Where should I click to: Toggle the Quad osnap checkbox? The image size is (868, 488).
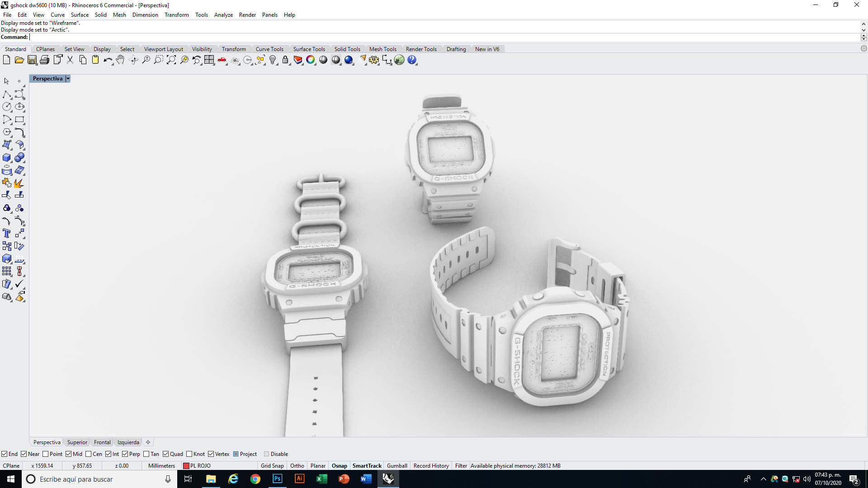(166, 454)
